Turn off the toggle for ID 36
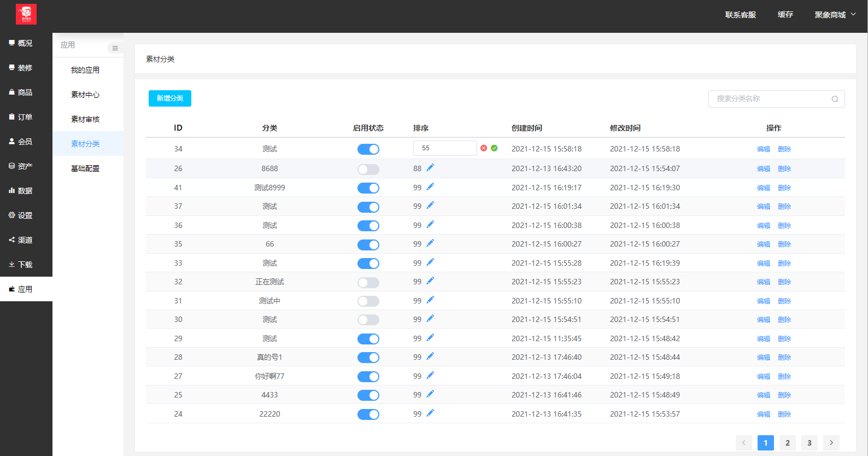Image resolution: width=868 pixels, height=456 pixels. (368, 226)
